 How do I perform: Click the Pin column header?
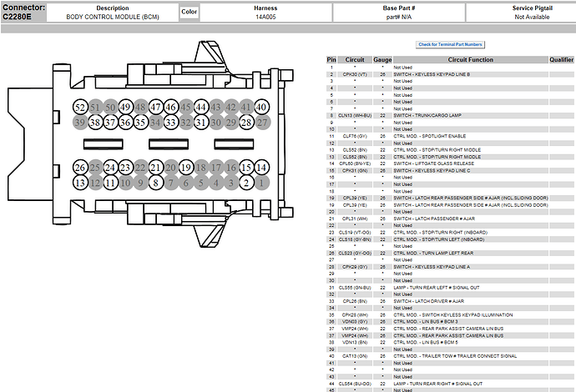coord(331,59)
